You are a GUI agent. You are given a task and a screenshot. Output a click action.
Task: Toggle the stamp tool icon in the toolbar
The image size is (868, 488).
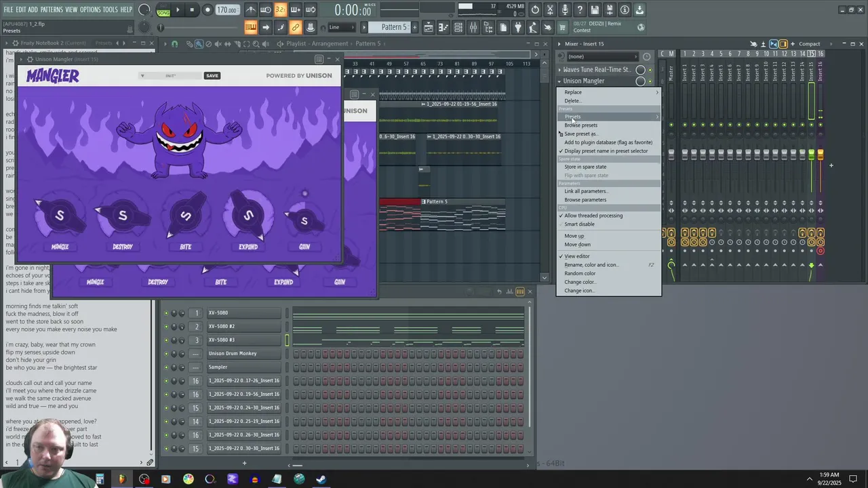[x=311, y=28]
